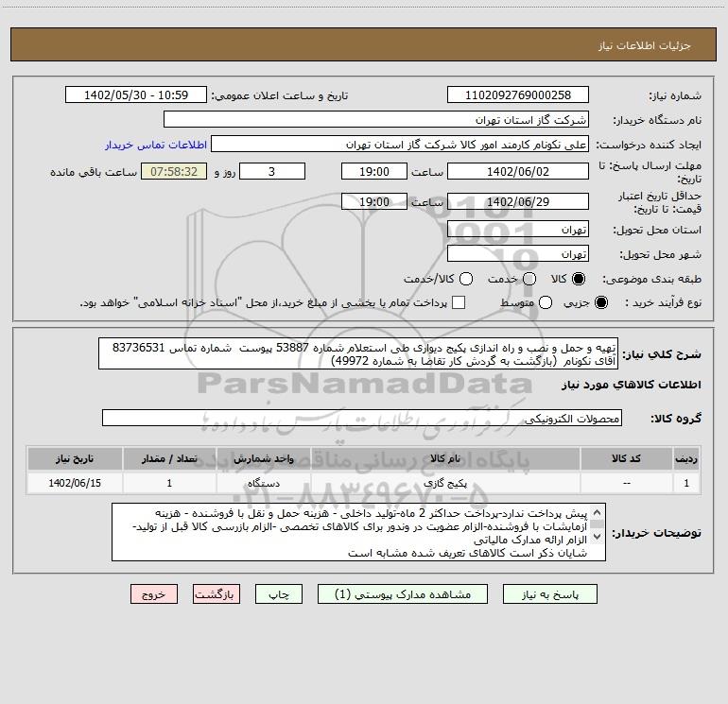Screen dimensions: 728x704
Task: Select the خدمت radio button
Action: pos(529,279)
